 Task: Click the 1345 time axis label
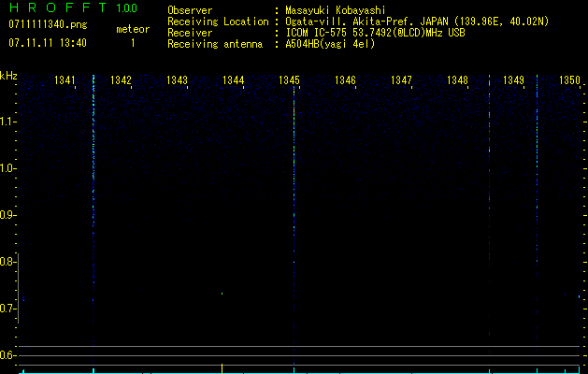pyautogui.click(x=289, y=80)
